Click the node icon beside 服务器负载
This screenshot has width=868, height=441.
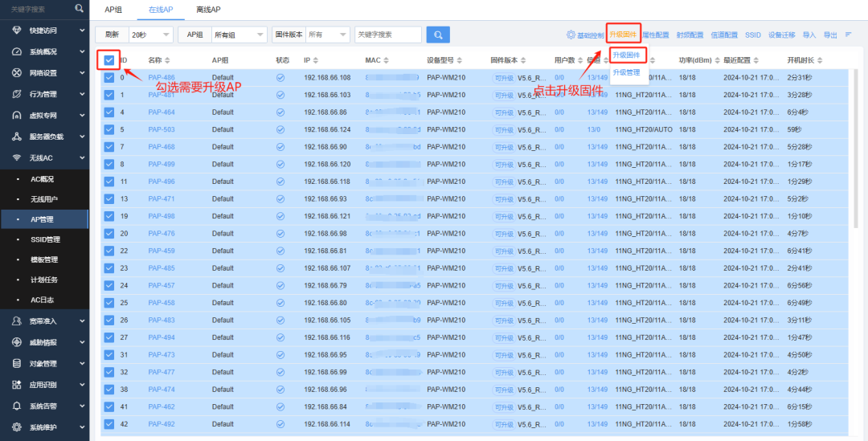[x=17, y=136]
